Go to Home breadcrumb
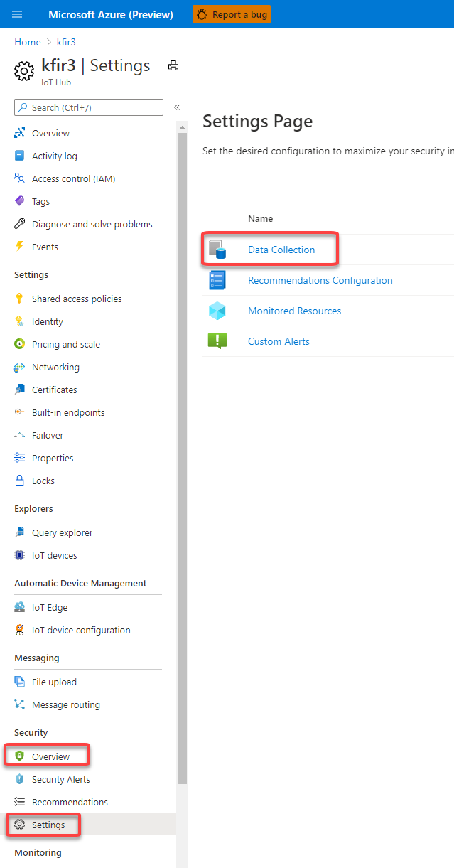Screen dimensions: 454x868 tap(28, 42)
